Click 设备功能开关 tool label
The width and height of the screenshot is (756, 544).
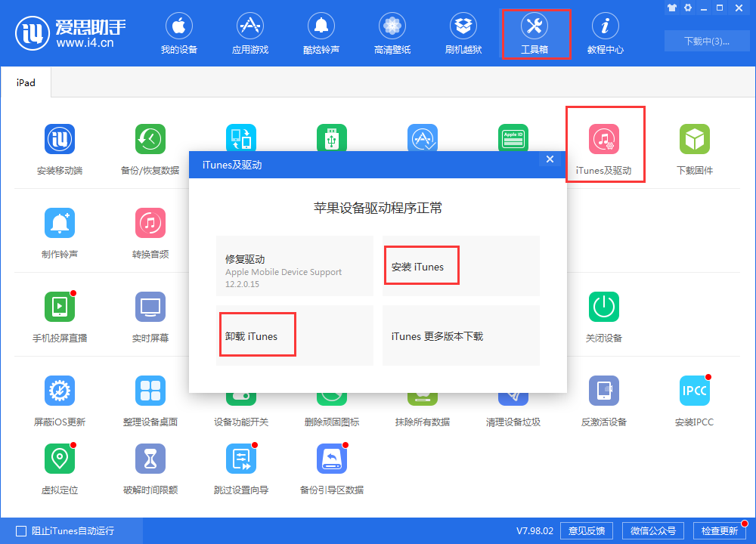click(x=241, y=422)
